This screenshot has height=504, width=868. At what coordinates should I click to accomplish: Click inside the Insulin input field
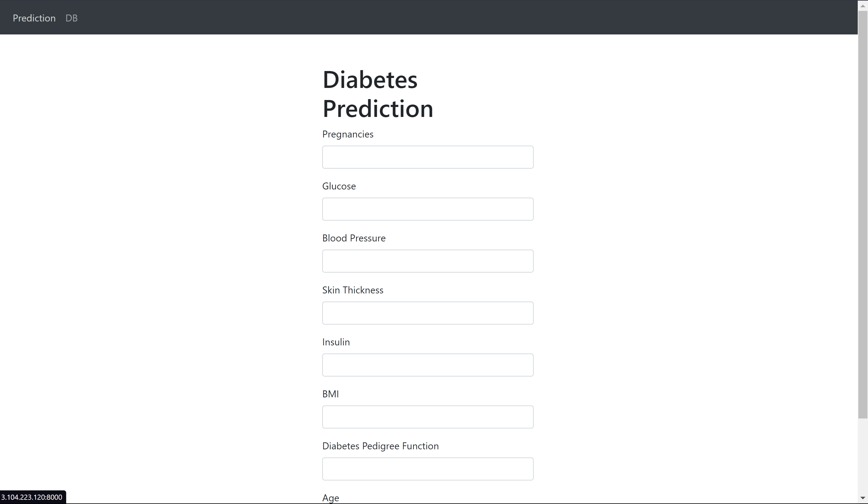click(x=427, y=365)
